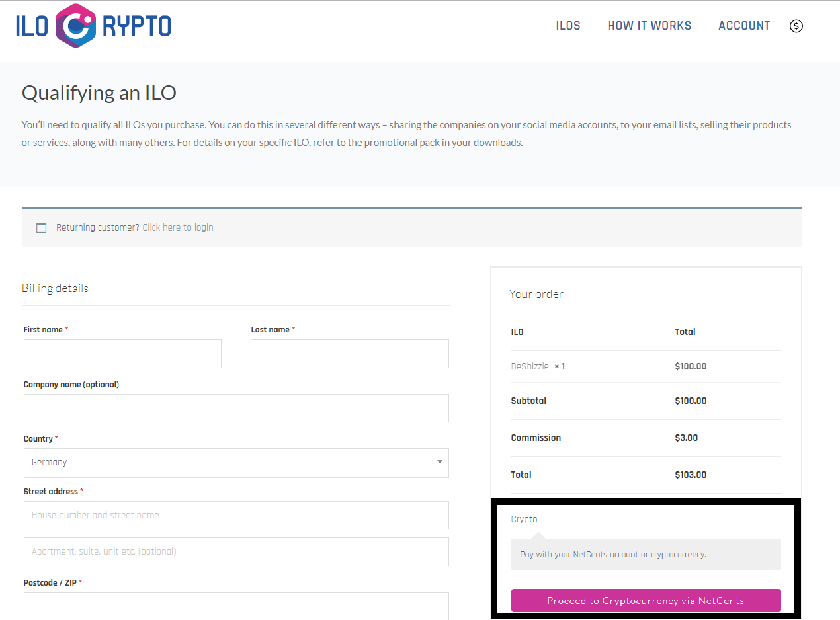Open the Country dropdown showing Germany
This screenshot has height=620, width=840.
(236, 463)
